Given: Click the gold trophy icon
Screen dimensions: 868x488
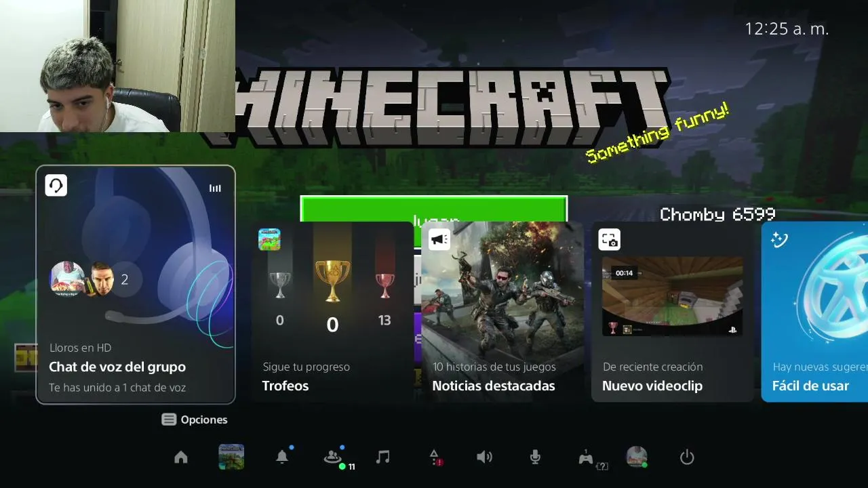Looking at the screenshot, I should click(x=332, y=281).
